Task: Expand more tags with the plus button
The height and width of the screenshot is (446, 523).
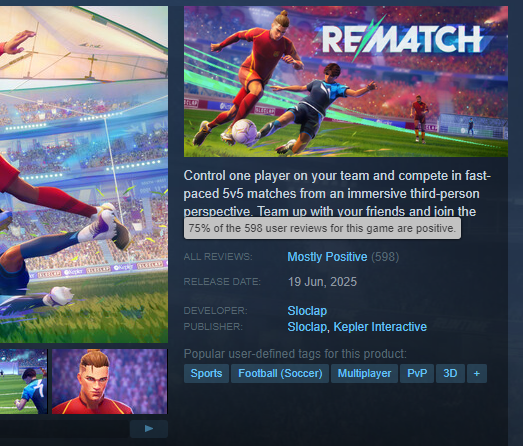Action: click(477, 373)
